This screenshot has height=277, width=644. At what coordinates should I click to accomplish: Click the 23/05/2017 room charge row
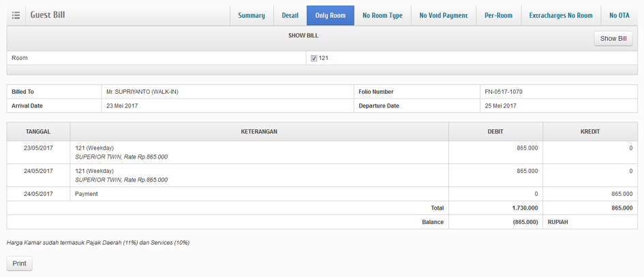click(259, 152)
